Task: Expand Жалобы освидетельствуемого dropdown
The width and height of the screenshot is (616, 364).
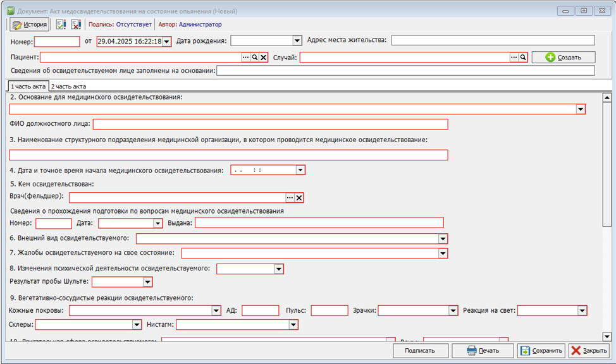Action: point(443,253)
